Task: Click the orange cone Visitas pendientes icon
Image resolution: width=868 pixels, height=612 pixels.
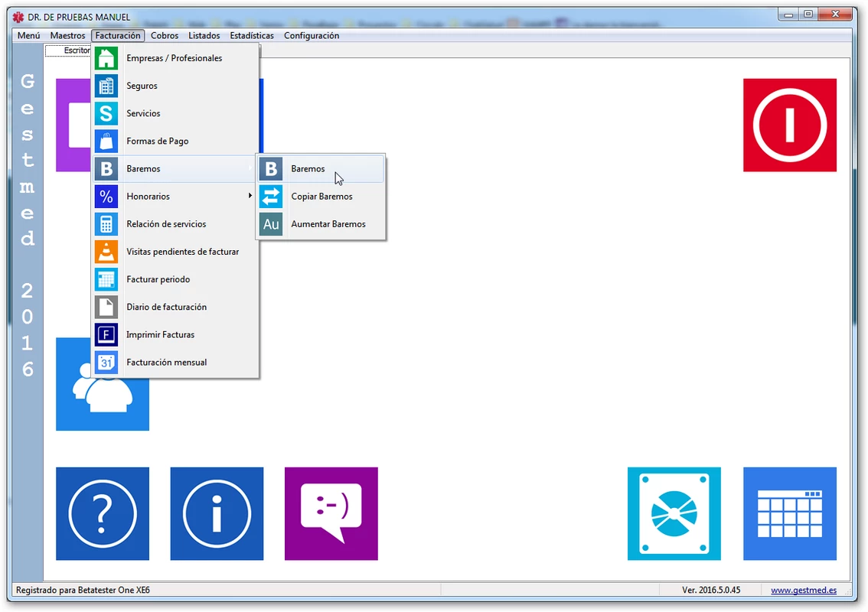Action: tap(106, 252)
